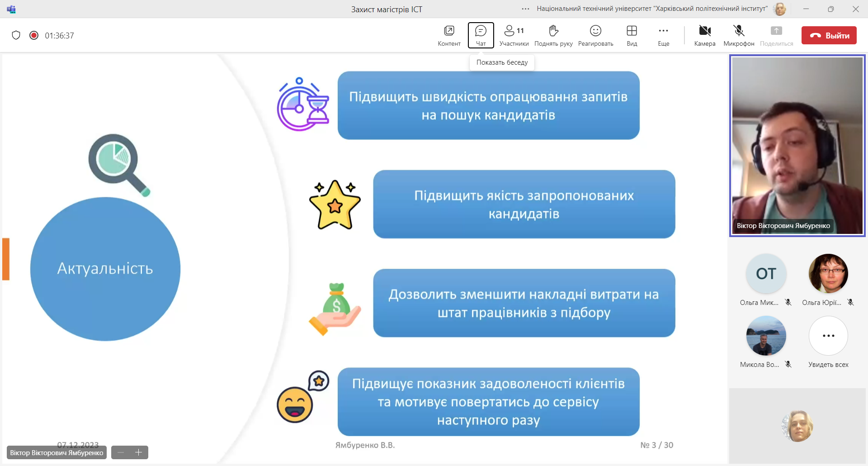Viewport: 868px width, 466px height.
Task: Turn on the Камера
Action: coord(705,35)
